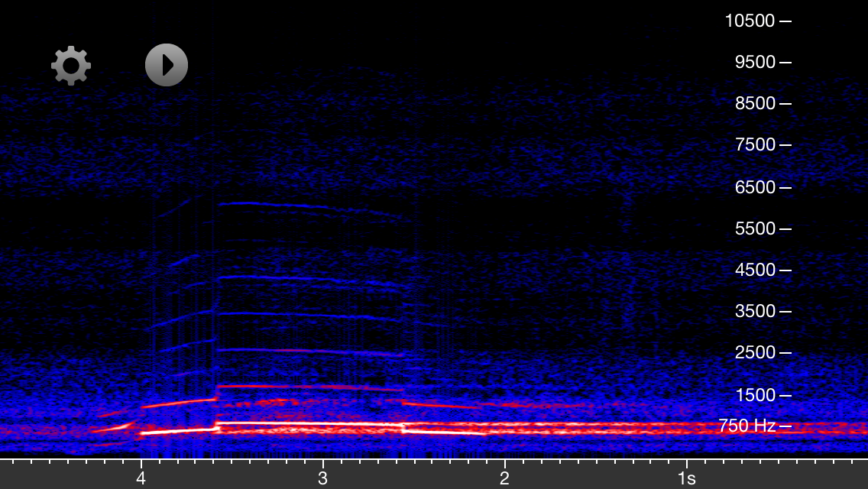Tap the 5500 frequency axis label
The image size is (868, 489).
(x=754, y=228)
